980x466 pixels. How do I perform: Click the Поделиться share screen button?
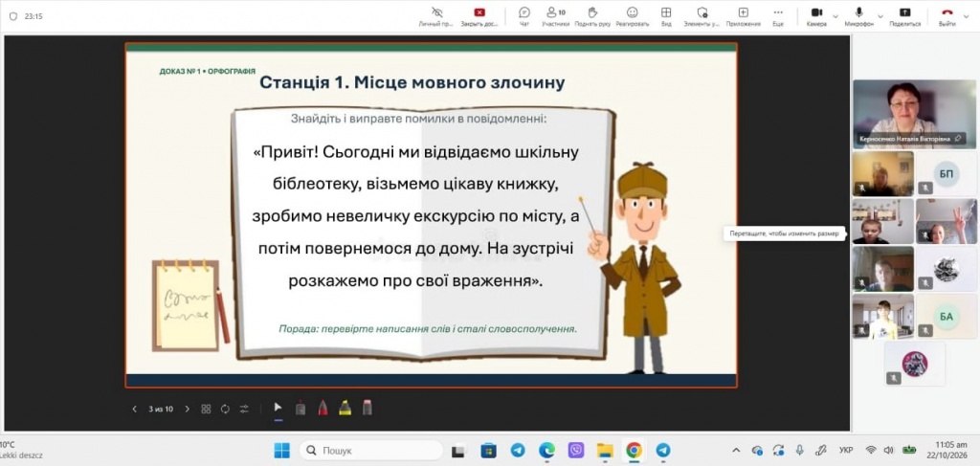click(904, 16)
